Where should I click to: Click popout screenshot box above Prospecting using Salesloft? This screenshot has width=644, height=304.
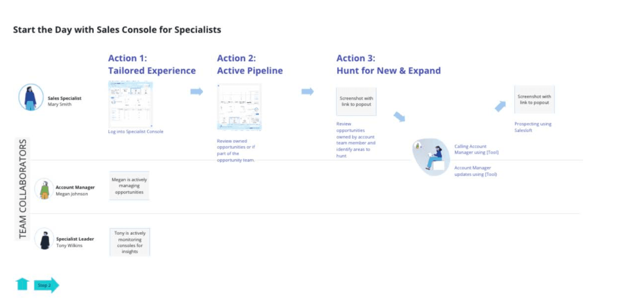pyautogui.click(x=535, y=100)
